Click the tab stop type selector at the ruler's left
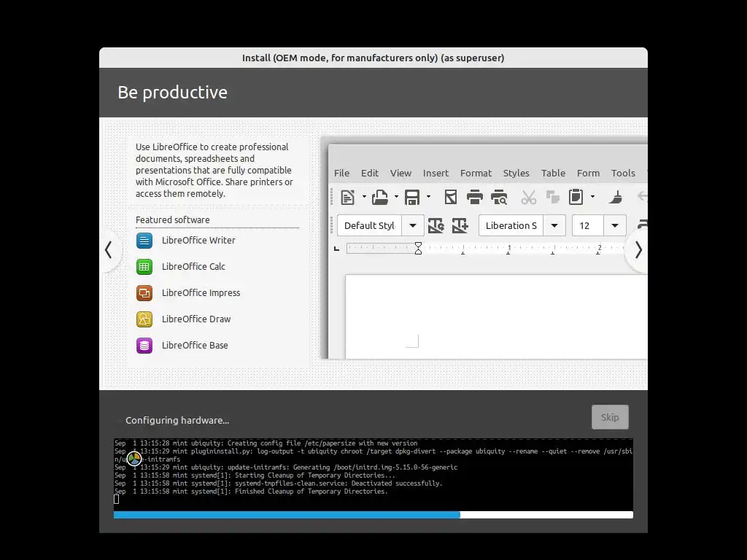 point(336,249)
